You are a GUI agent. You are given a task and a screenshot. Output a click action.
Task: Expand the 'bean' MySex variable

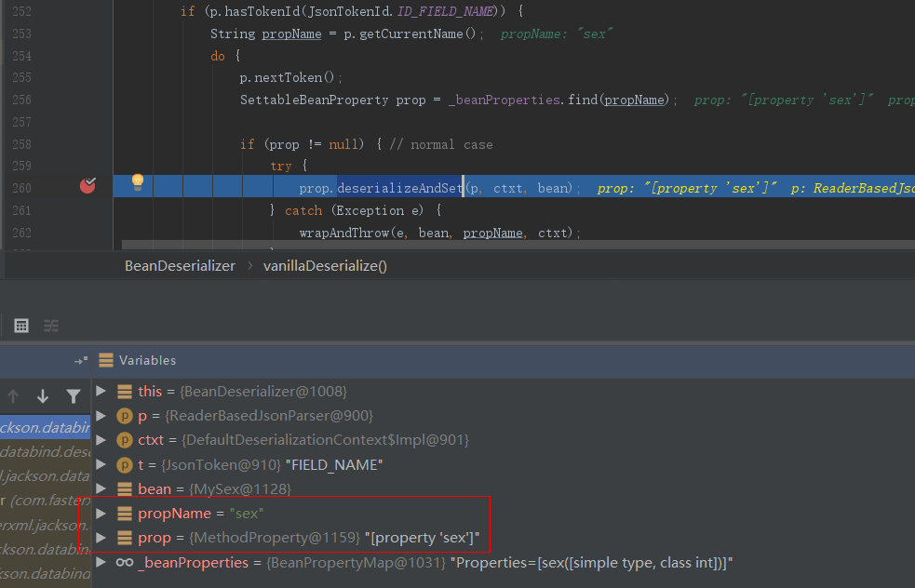[101, 488]
